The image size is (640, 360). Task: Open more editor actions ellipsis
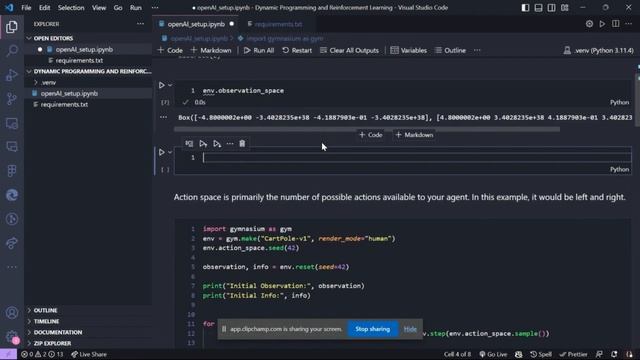coord(629,24)
